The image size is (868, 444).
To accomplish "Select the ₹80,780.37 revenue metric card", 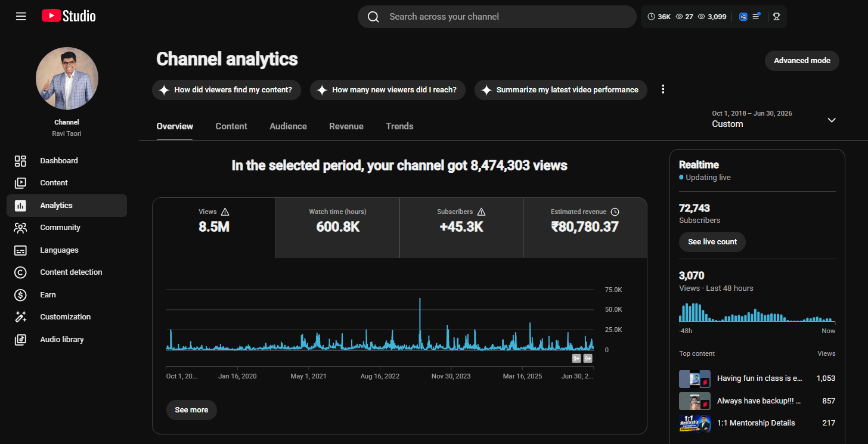I will tap(585, 228).
